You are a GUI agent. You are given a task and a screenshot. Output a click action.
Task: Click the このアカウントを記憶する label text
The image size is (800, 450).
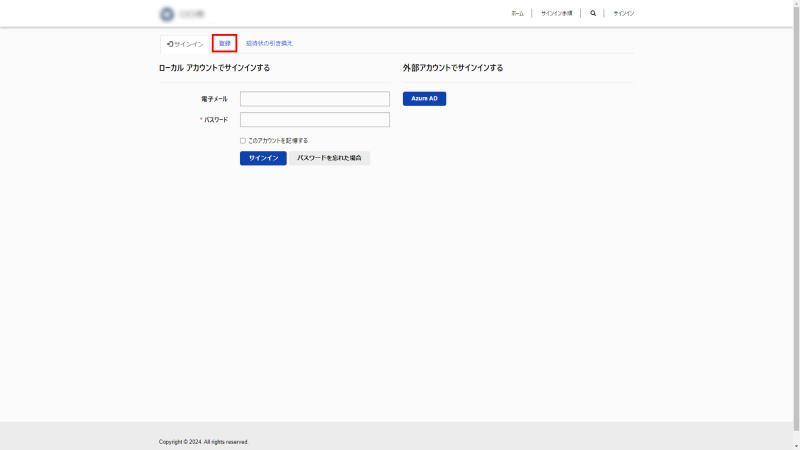278,141
